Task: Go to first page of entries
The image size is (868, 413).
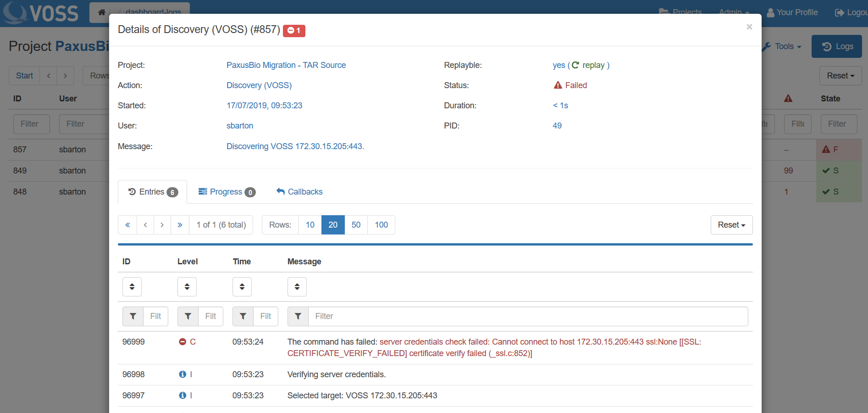Action: point(127,225)
